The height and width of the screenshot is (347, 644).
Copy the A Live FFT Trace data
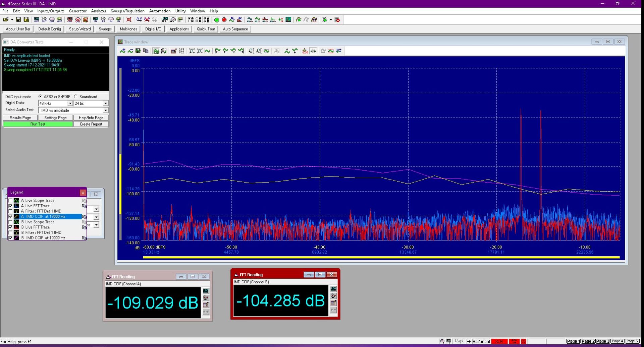[x=84, y=206]
